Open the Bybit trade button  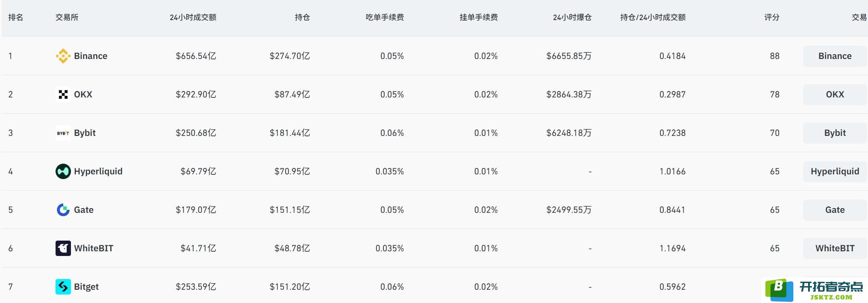pyautogui.click(x=835, y=133)
